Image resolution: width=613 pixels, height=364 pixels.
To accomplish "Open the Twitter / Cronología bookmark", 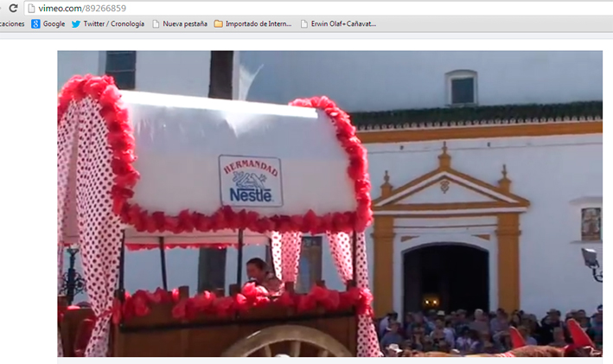I will [112, 23].
